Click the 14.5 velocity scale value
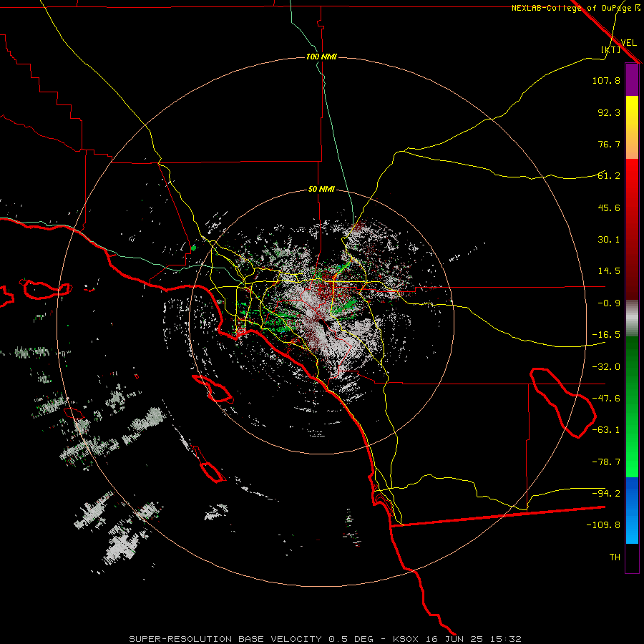This screenshot has height=644, width=644. tap(609, 271)
